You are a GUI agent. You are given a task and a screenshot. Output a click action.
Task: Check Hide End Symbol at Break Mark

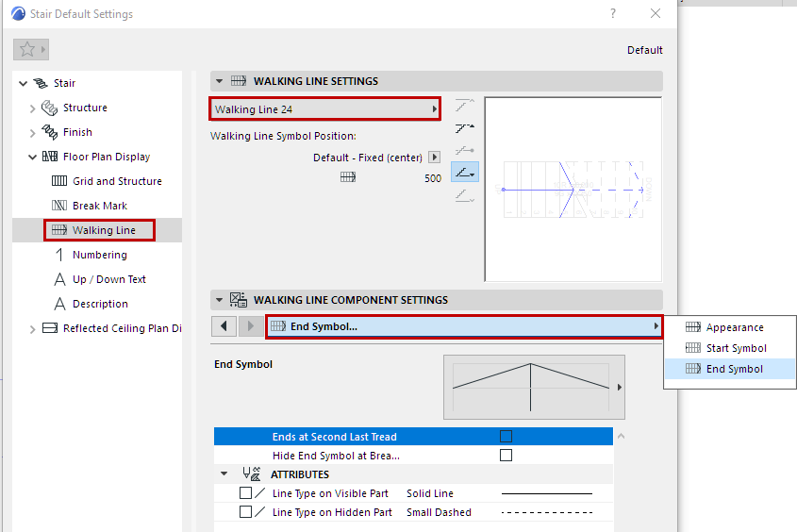coord(506,456)
